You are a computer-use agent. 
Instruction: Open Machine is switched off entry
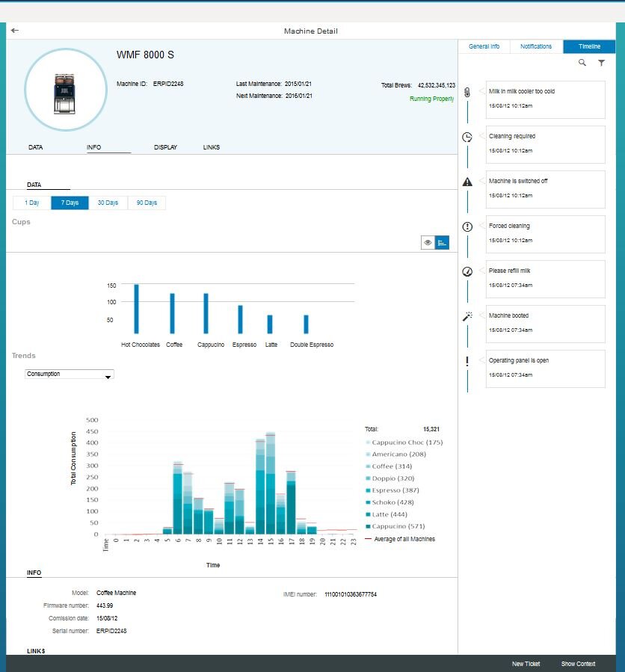click(x=545, y=189)
